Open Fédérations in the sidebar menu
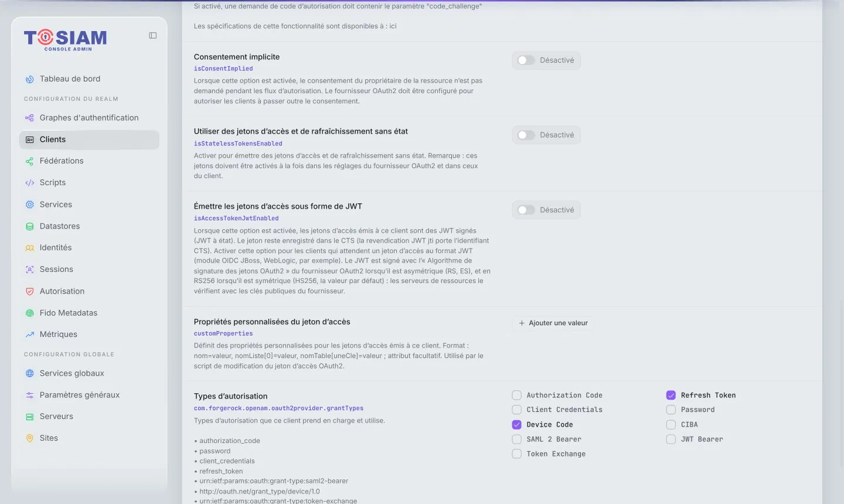844x504 pixels. coord(89,161)
